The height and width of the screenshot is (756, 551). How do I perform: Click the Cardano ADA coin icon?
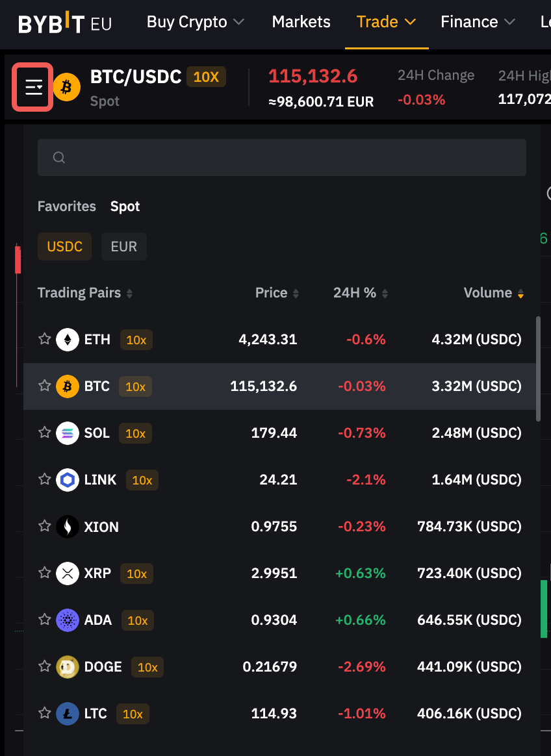68,620
